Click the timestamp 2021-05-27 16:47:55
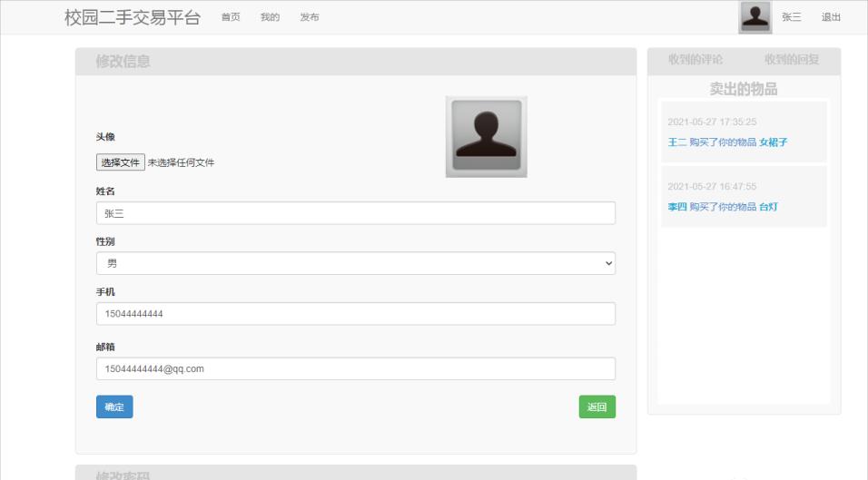Image resolution: width=868 pixels, height=480 pixels. (712, 186)
